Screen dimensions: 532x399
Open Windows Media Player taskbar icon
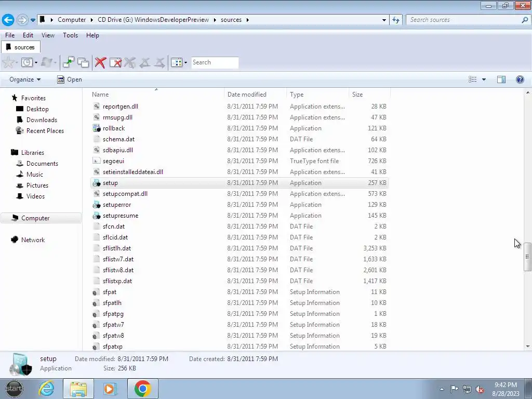coord(110,389)
